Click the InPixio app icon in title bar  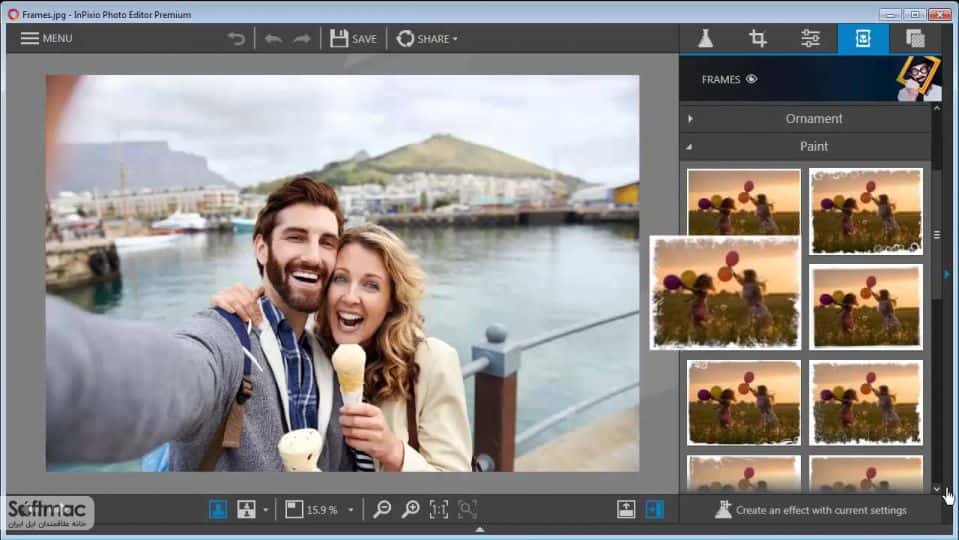[13, 14]
